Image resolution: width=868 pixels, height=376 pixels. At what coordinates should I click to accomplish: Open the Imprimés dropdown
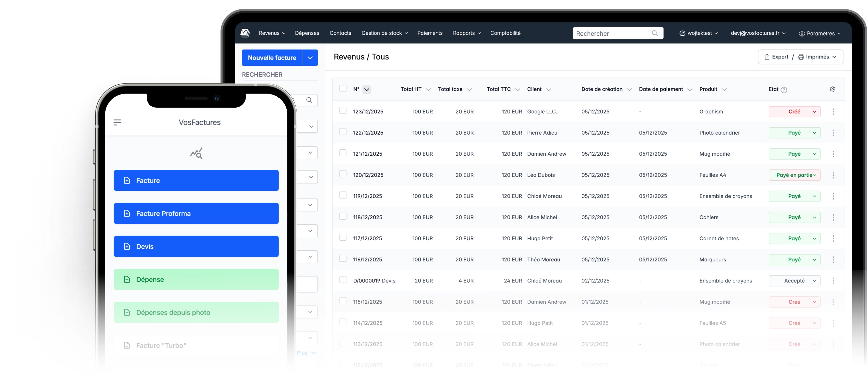(817, 57)
